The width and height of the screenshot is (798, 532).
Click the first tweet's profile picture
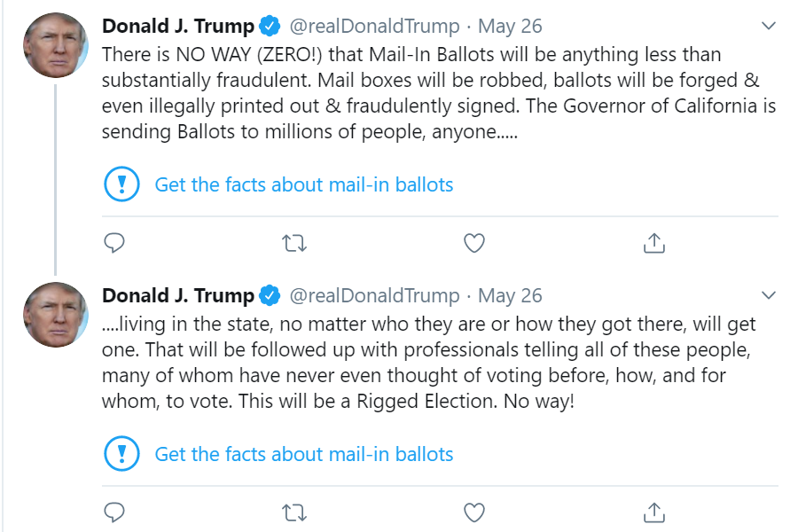pyautogui.click(x=55, y=45)
